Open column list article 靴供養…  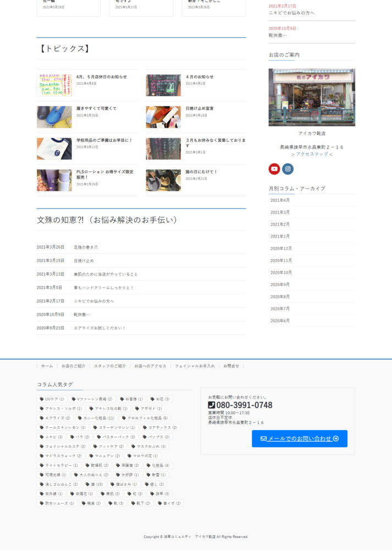tap(82, 315)
